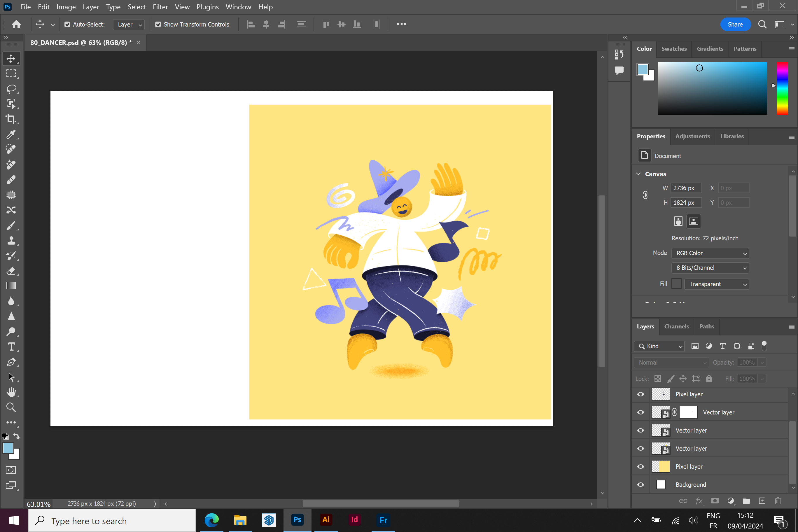This screenshot has height=532, width=798.
Task: Open more alignment options ellipsis
Action: pos(401,24)
